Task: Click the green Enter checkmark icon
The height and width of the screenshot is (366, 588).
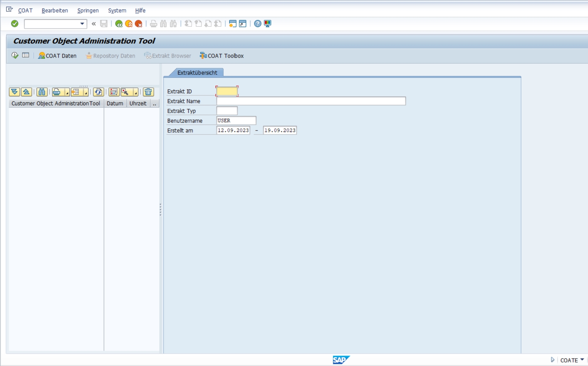Action: 15,23
